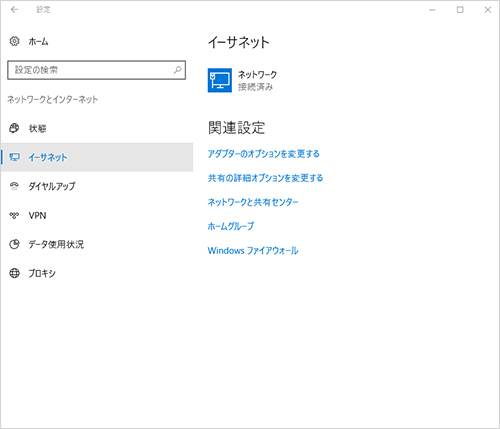Select the 状態 menu item
This screenshot has height=429, width=500.
pyautogui.click(x=97, y=128)
